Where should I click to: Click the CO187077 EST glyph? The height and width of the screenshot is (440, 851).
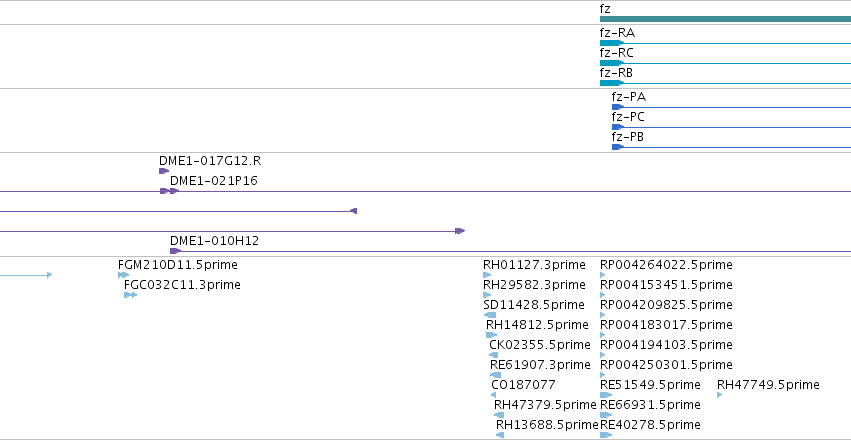[x=493, y=395]
